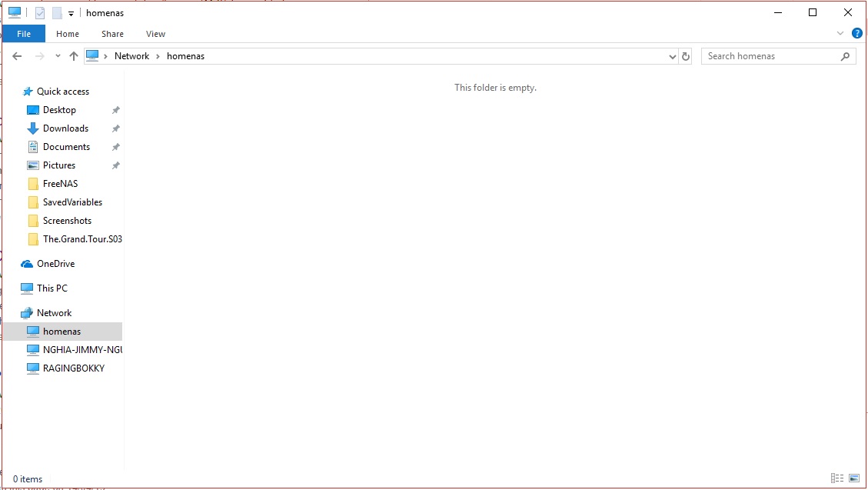Switch to details view layout icon
Screen dimensions: 868x490
[x=837, y=478]
